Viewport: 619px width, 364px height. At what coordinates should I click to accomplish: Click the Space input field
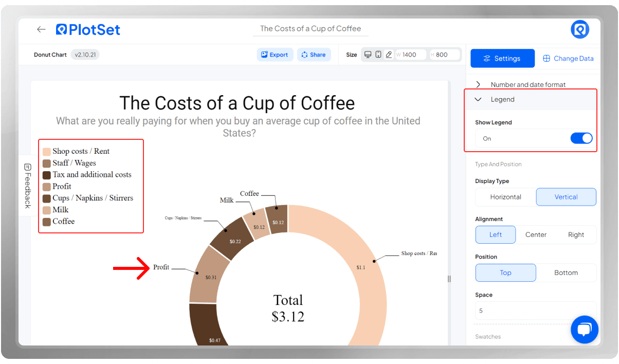tap(536, 311)
